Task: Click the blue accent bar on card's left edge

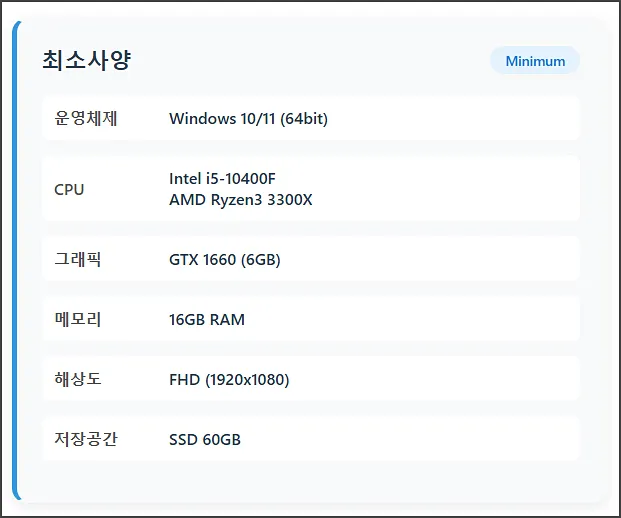Action: click(15, 260)
